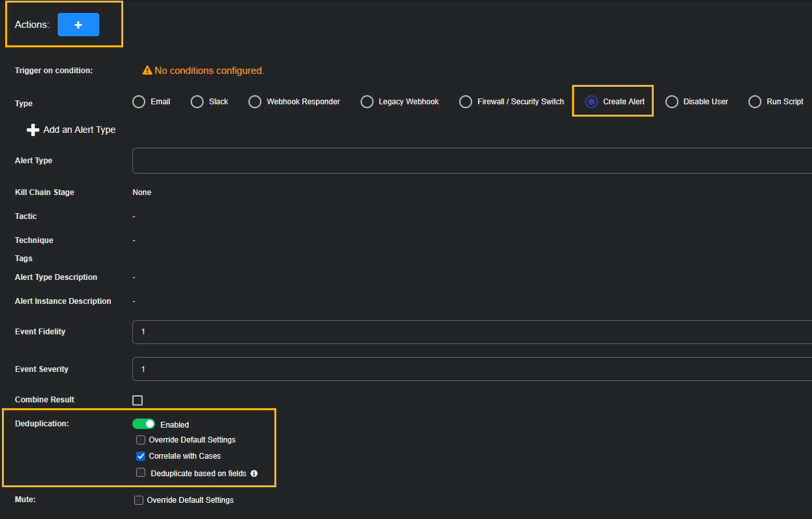
Task: Click the warning icon for No conditions configured
Action: (147, 70)
